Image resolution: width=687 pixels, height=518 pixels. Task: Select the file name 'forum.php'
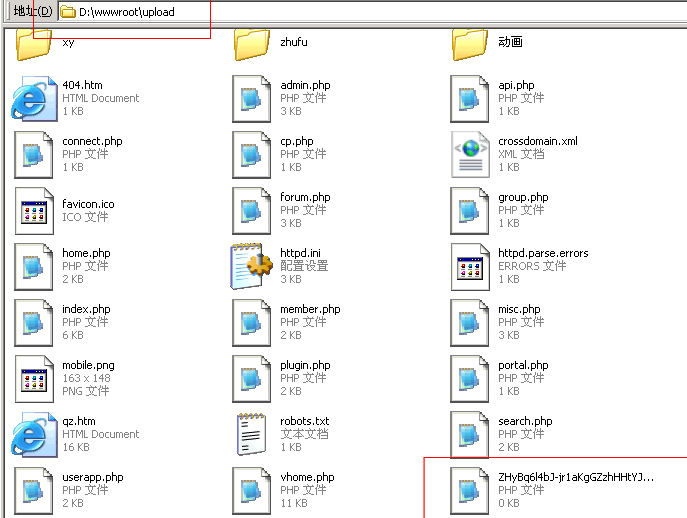(x=305, y=197)
